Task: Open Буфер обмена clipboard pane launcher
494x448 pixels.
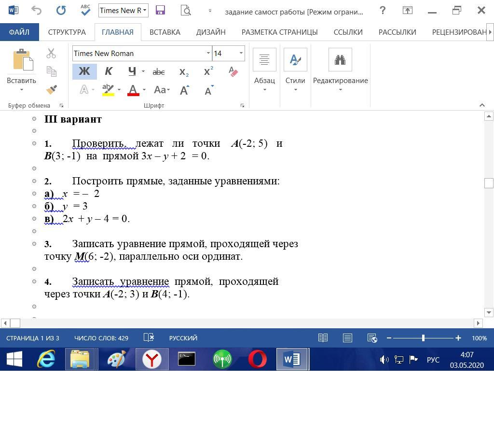Action: (x=61, y=106)
